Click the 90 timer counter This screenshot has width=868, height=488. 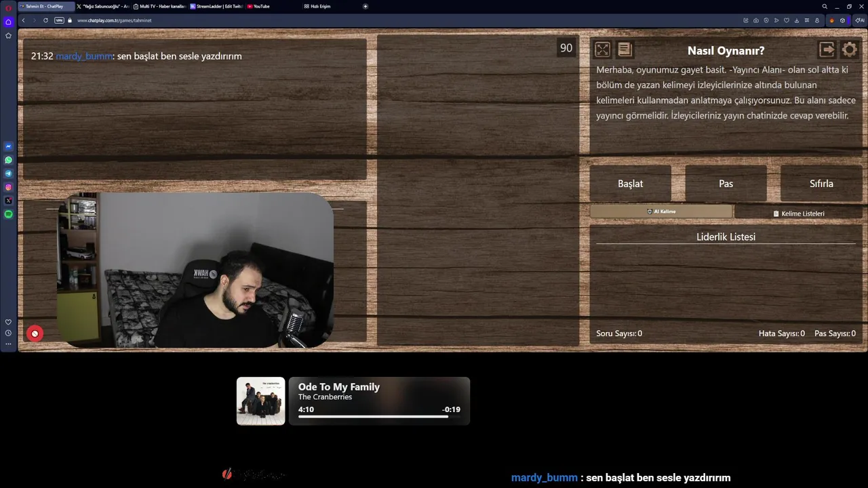(x=566, y=48)
